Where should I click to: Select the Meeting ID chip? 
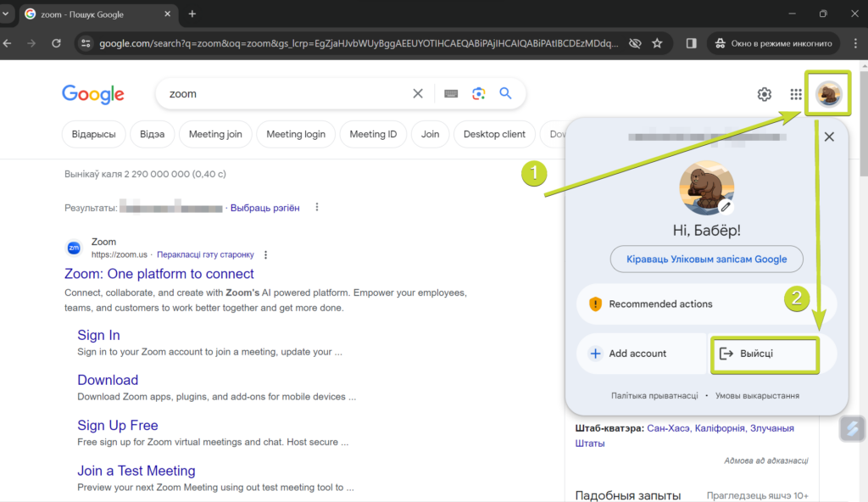pyautogui.click(x=373, y=134)
